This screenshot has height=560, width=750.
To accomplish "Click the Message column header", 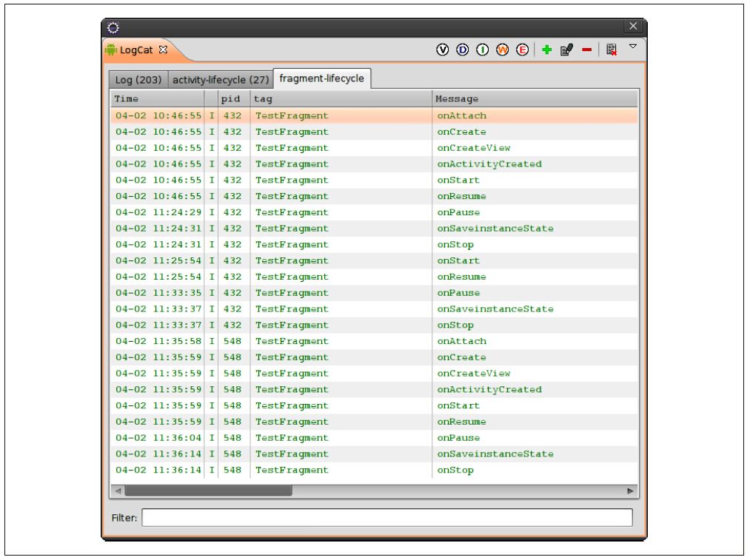I will (x=535, y=99).
